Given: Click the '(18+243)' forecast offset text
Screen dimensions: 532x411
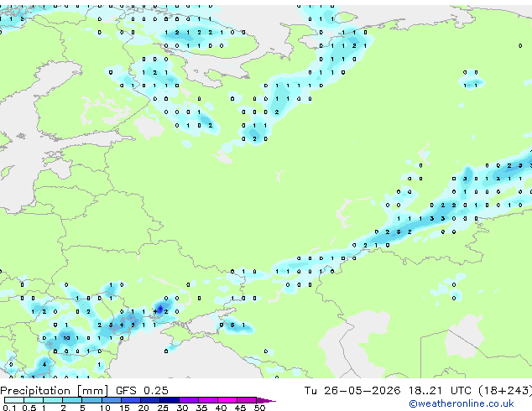Looking at the screenshot, I should click(x=505, y=391).
